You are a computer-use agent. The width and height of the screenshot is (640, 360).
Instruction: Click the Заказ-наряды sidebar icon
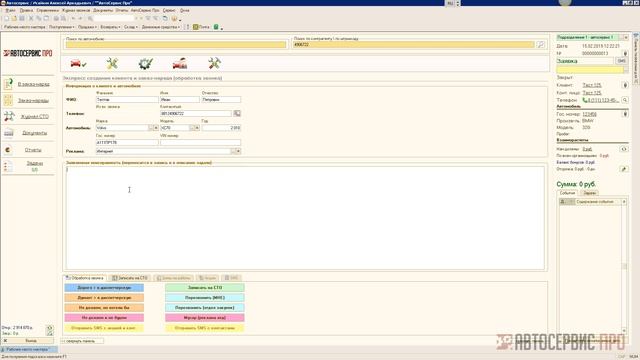[8, 100]
